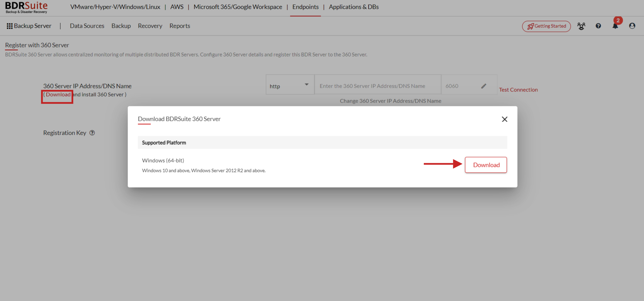Click the Registration Key label
This screenshot has height=301, width=644.
pos(65,133)
